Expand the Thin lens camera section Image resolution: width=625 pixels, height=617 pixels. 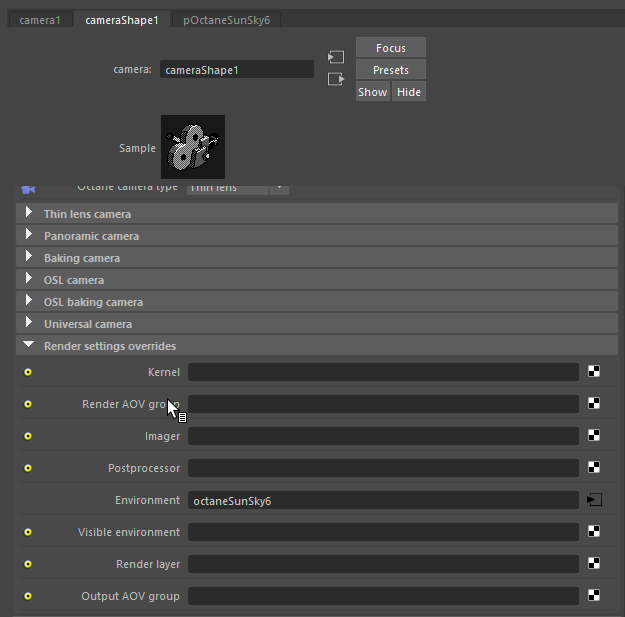click(x=29, y=213)
